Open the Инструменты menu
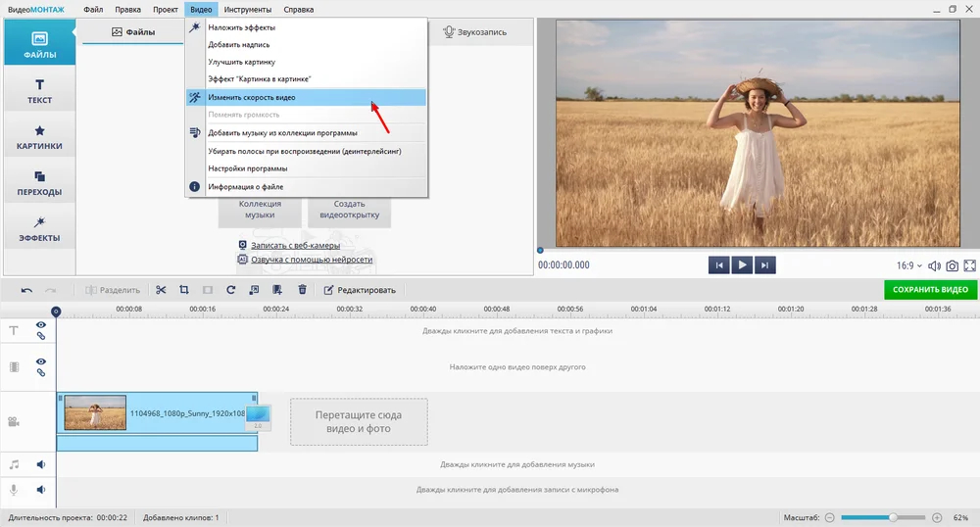The width and height of the screenshot is (980, 527). [x=248, y=10]
